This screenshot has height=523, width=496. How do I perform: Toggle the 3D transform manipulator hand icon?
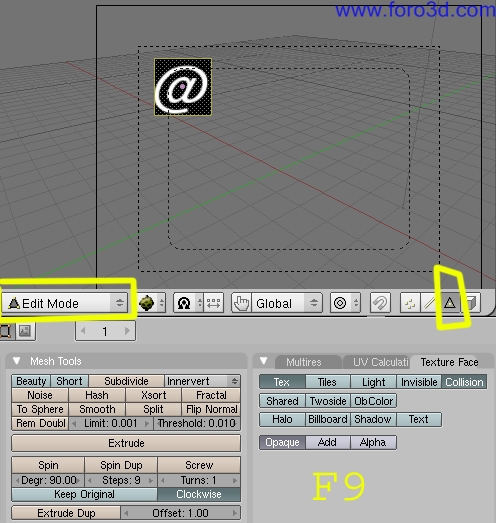pyautogui.click(x=241, y=303)
